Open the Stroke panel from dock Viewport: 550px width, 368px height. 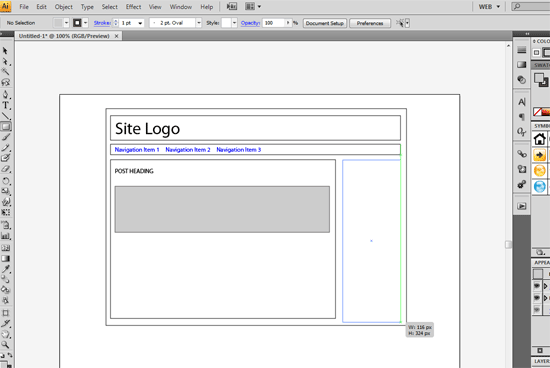click(522, 50)
